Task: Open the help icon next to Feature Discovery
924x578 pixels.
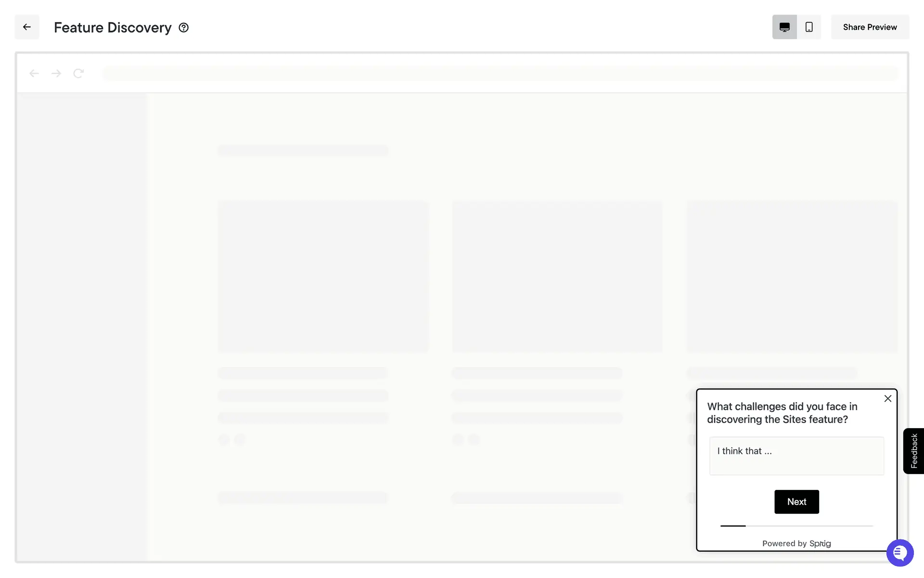Action: (183, 27)
